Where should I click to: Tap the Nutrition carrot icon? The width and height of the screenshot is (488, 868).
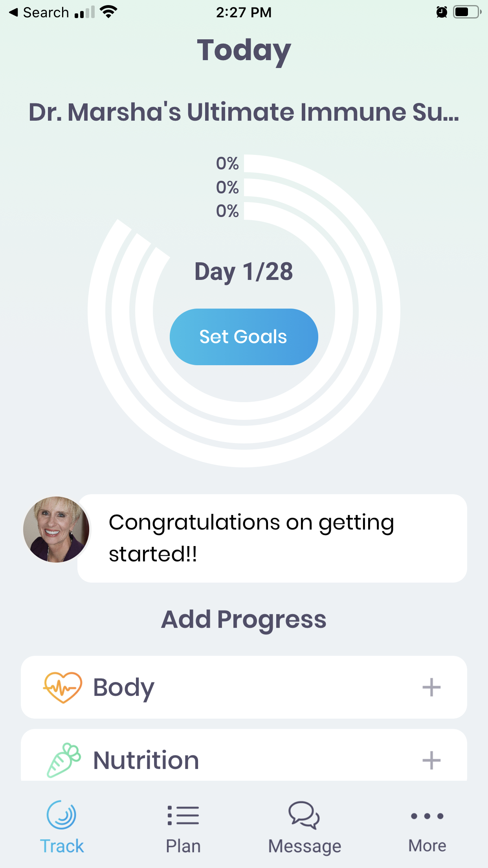(x=64, y=760)
